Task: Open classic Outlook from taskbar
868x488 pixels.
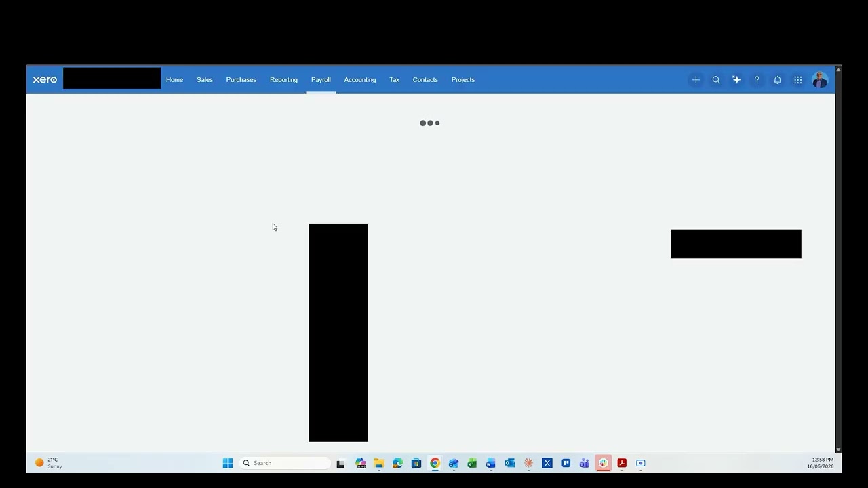Action: point(510,463)
